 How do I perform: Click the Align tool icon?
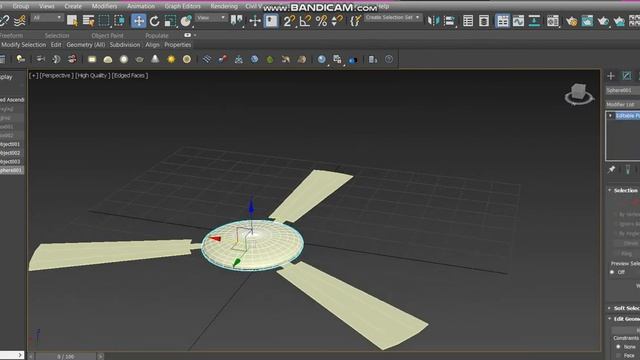point(449,21)
